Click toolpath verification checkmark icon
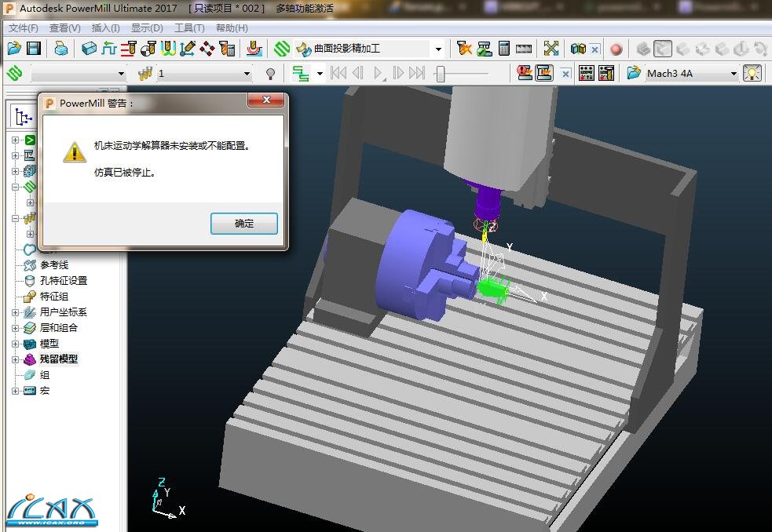This screenshot has width=772, height=532. pyautogui.click(x=485, y=48)
